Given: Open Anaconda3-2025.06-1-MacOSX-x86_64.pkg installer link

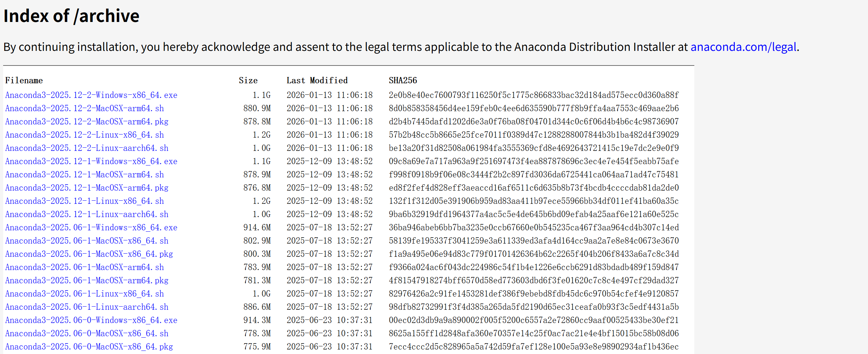Looking at the screenshot, I should click(x=89, y=254).
